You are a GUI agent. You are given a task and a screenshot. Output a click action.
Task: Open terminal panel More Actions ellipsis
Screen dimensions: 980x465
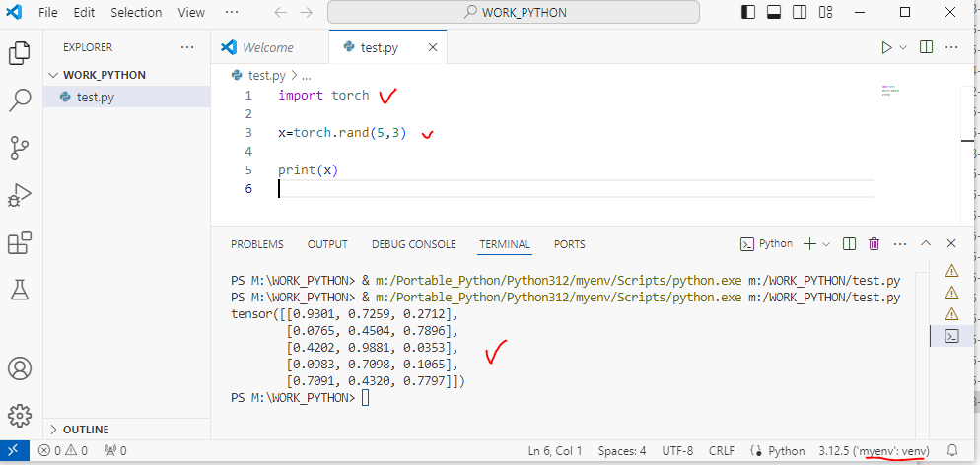coord(900,244)
